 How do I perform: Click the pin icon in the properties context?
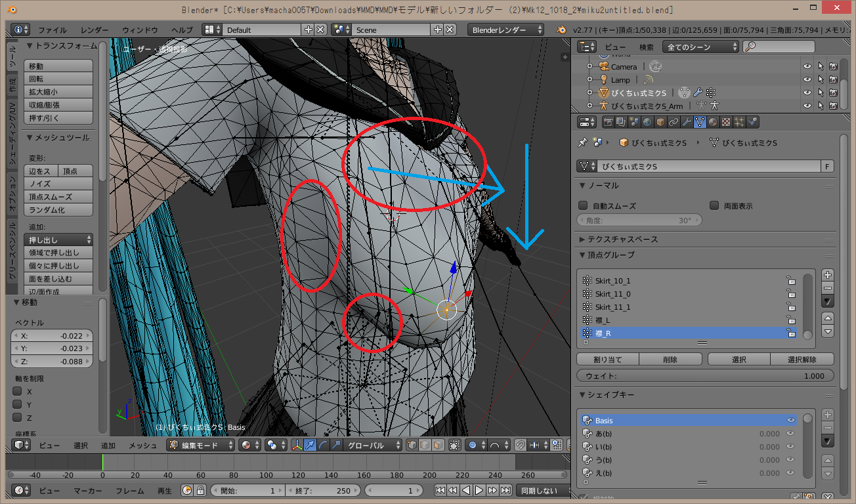582,142
